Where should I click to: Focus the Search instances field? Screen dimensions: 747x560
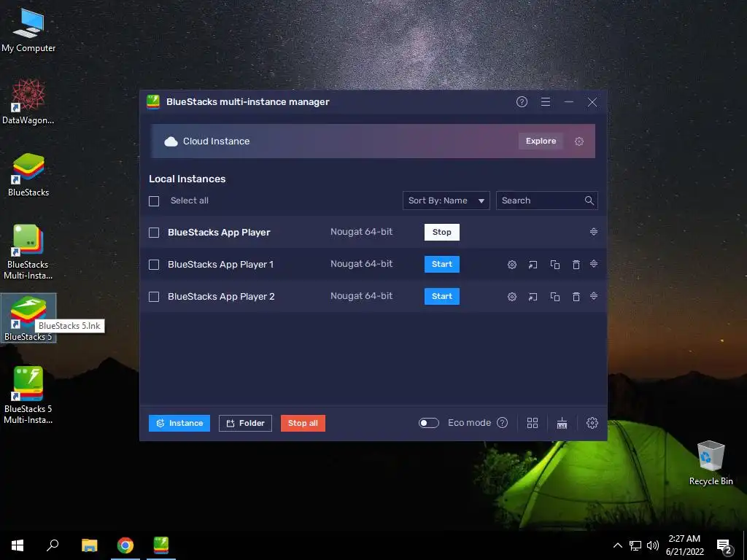[x=546, y=201]
